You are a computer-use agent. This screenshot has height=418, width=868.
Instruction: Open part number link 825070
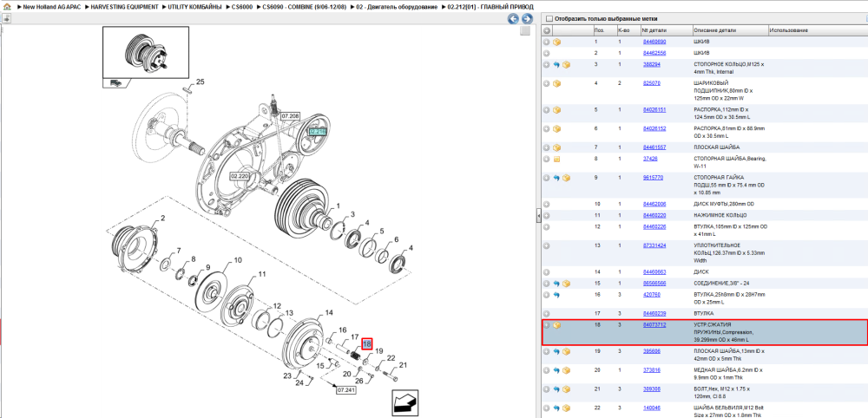(652, 83)
